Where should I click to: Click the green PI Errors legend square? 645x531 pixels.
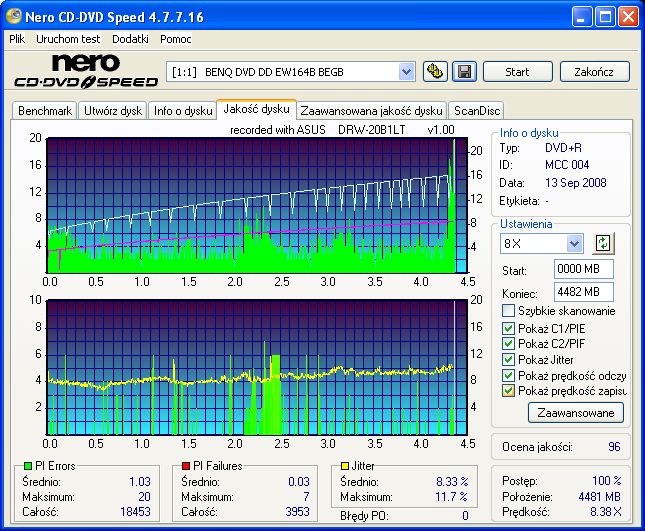coord(28,466)
